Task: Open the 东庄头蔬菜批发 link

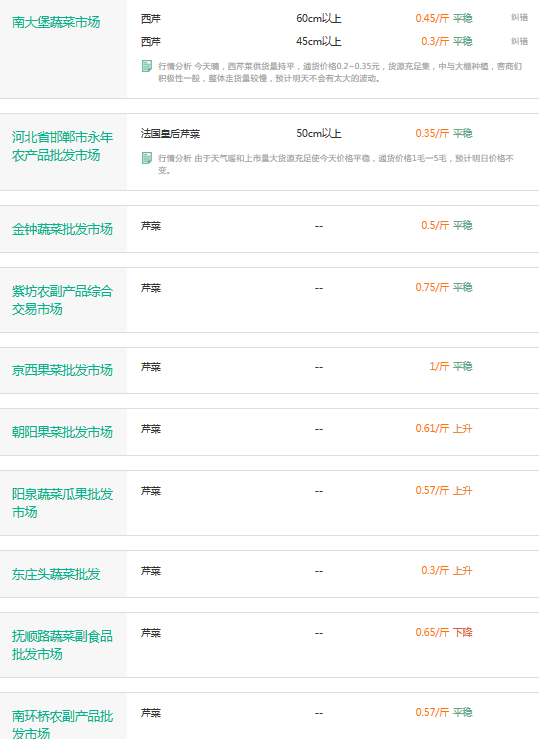Action: click(x=56, y=574)
